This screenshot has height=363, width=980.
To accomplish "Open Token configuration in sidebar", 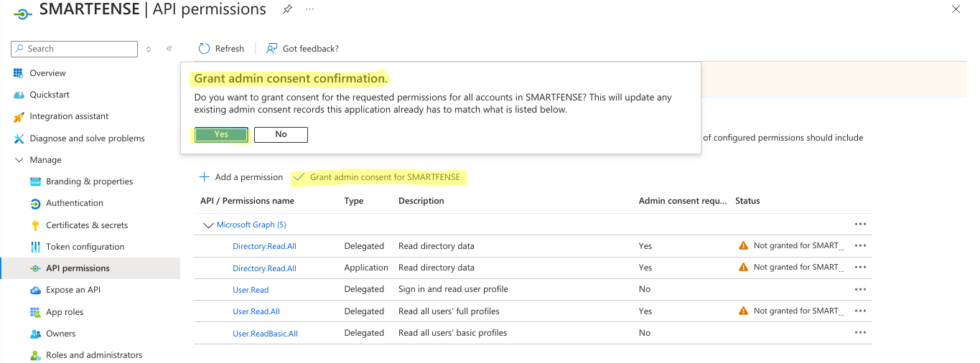I will click(x=85, y=247).
